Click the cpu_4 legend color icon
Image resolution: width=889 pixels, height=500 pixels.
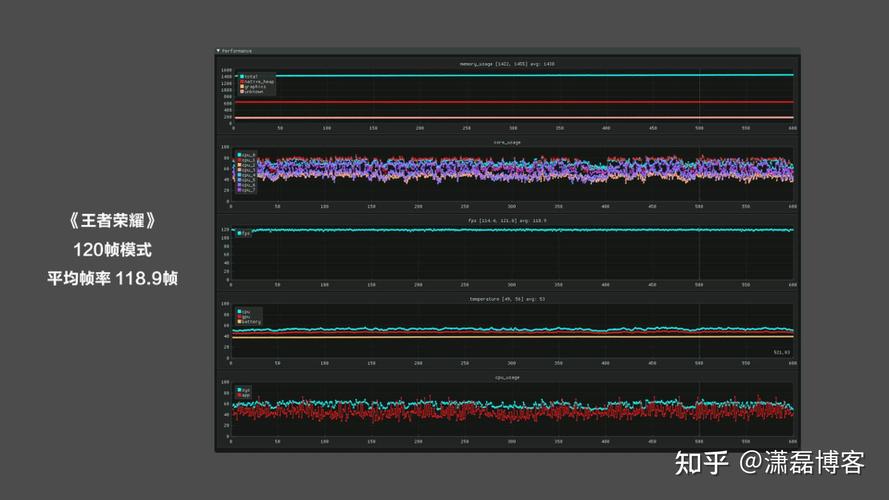click(240, 175)
